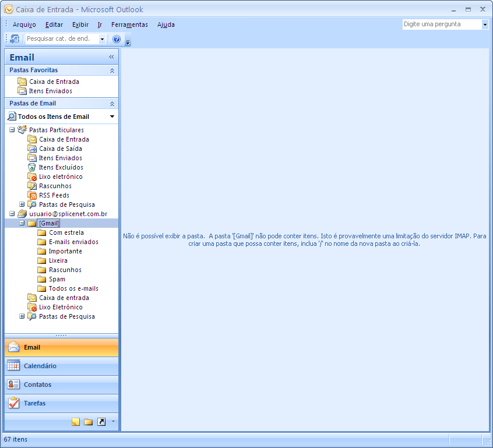Expand Pastas de Pesquisa under the splicenet account

[x=22, y=316]
